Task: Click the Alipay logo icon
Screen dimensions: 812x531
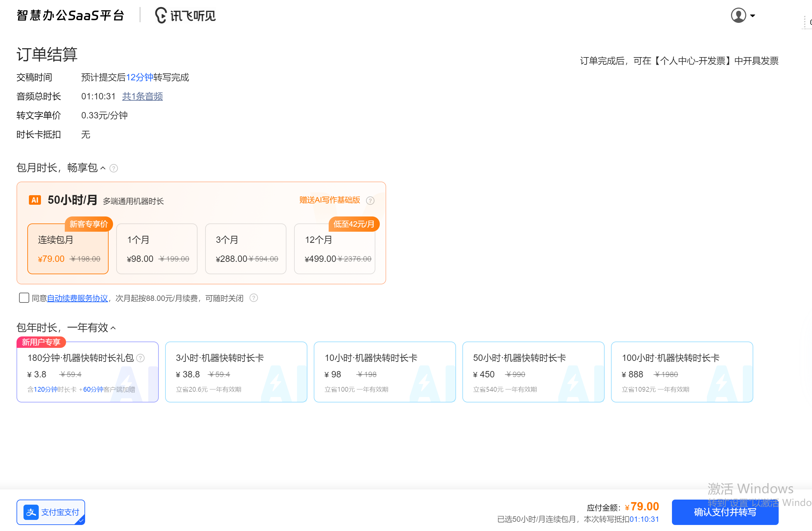Action: coord(31,512)
